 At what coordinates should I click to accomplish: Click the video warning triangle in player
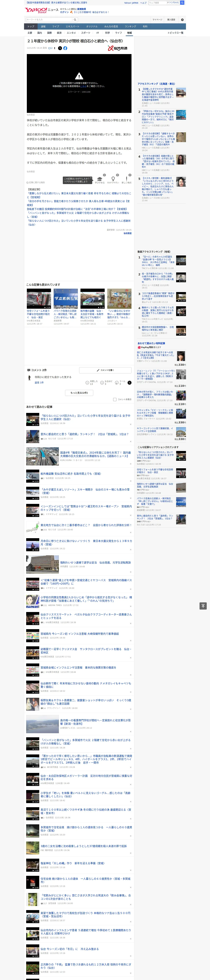79,76
